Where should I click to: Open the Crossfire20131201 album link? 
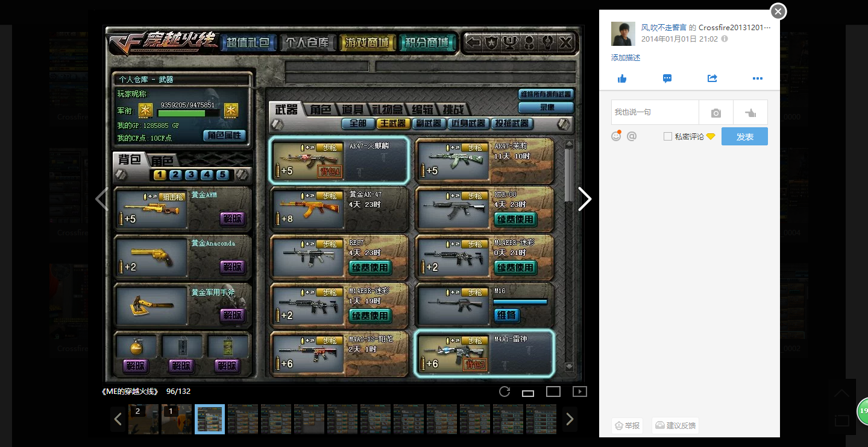pyautogui.click(x=735, y=28)
